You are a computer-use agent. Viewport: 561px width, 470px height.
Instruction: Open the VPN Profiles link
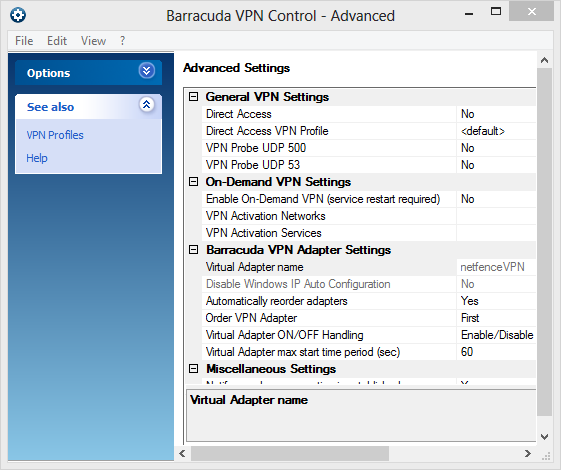point(55,135)
